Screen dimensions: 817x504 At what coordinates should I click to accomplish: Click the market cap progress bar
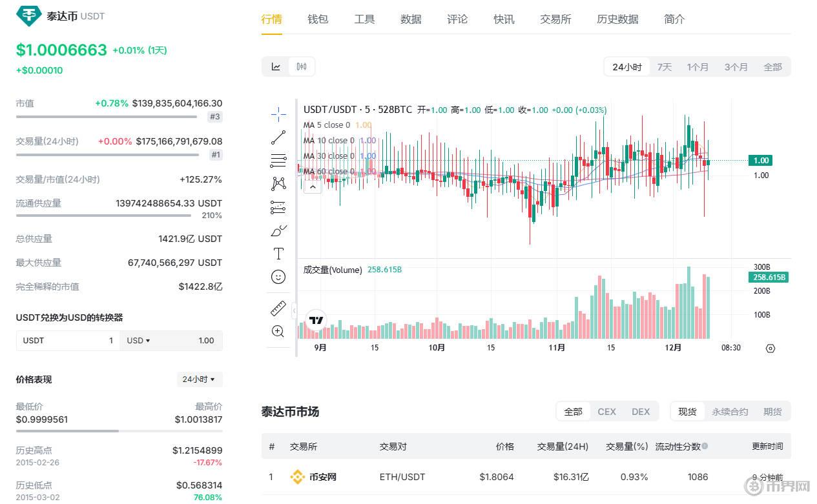(x=107, y=117)
